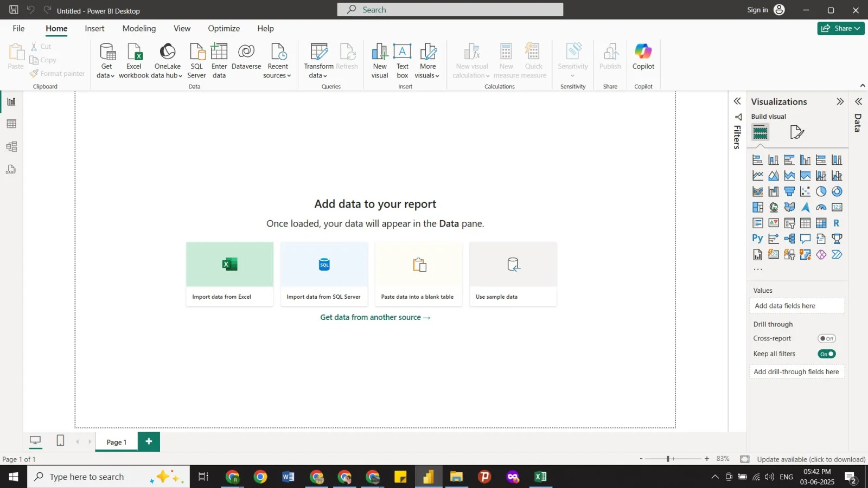Select the stacked bar chart visual
This screenshot has height=488, width=868.
(758, 160)
